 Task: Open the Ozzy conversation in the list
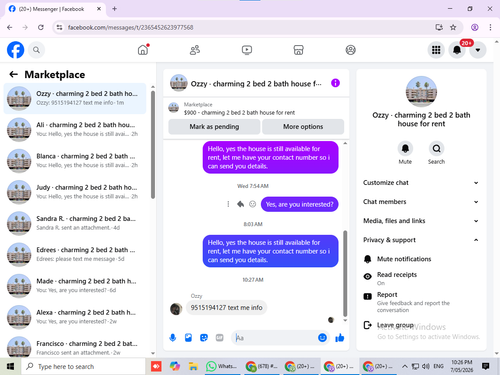75,98
